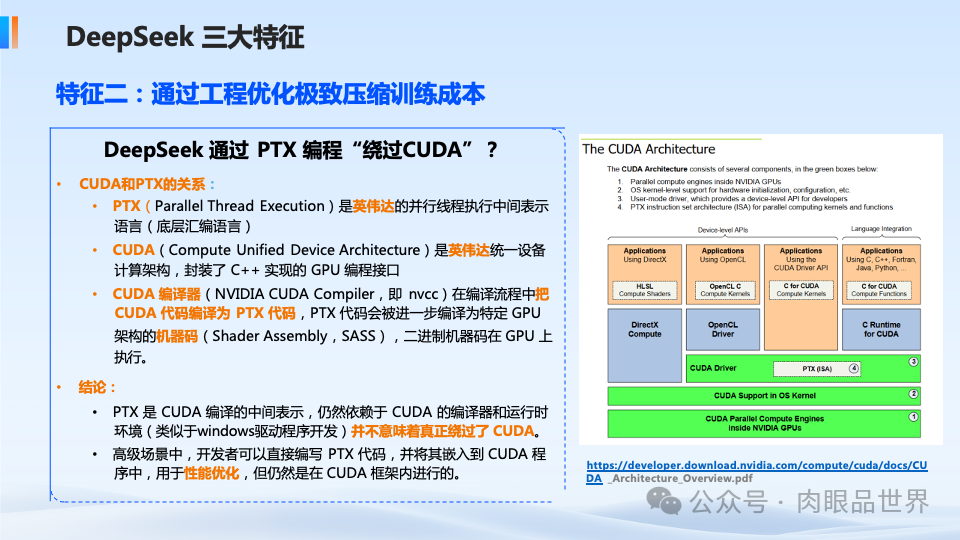This screenshot has width=960, height=540.
Task: Click the "CUDA Support in OS Kernel" bar
Action: click(x=764, y=396)
